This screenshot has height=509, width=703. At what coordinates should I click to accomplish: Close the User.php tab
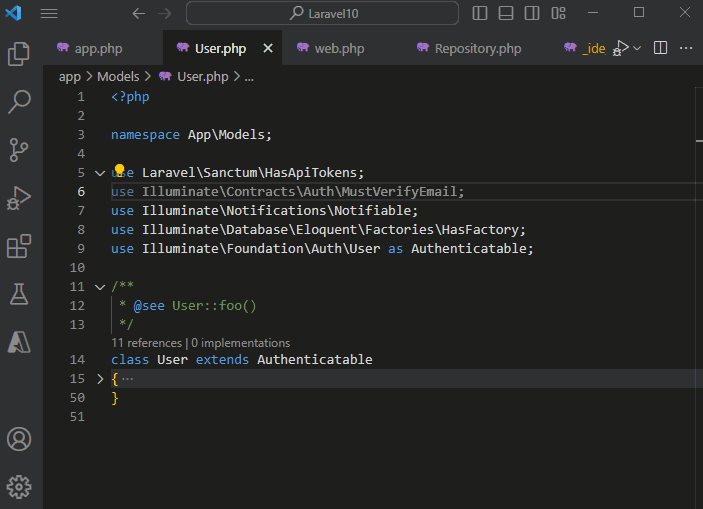click(x=268, y=48)
